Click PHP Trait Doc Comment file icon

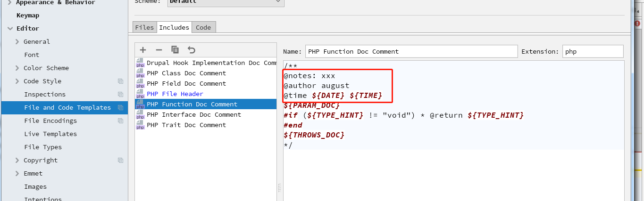tap(140, 125)
